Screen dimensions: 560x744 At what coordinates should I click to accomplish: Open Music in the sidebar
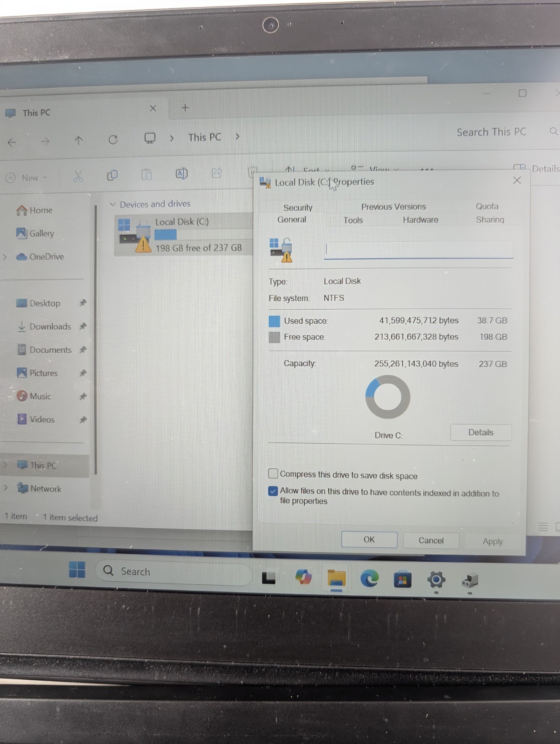(33, 396)
